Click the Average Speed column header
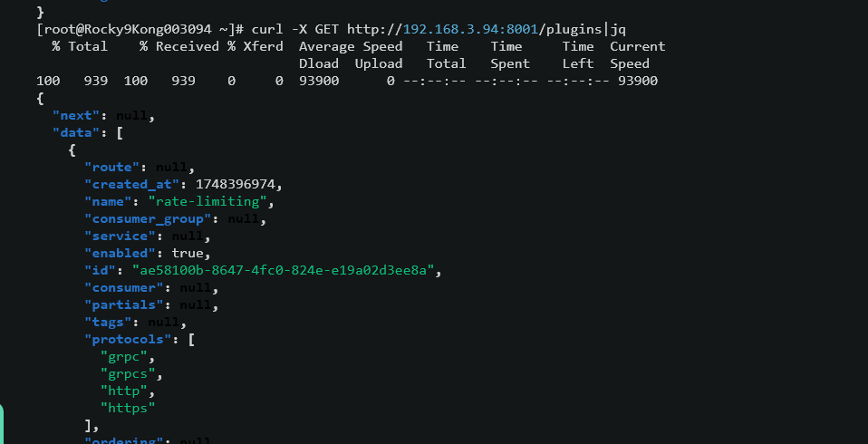Image resolution: width=868 pixels, height=444 pixels. pos(351,46)
